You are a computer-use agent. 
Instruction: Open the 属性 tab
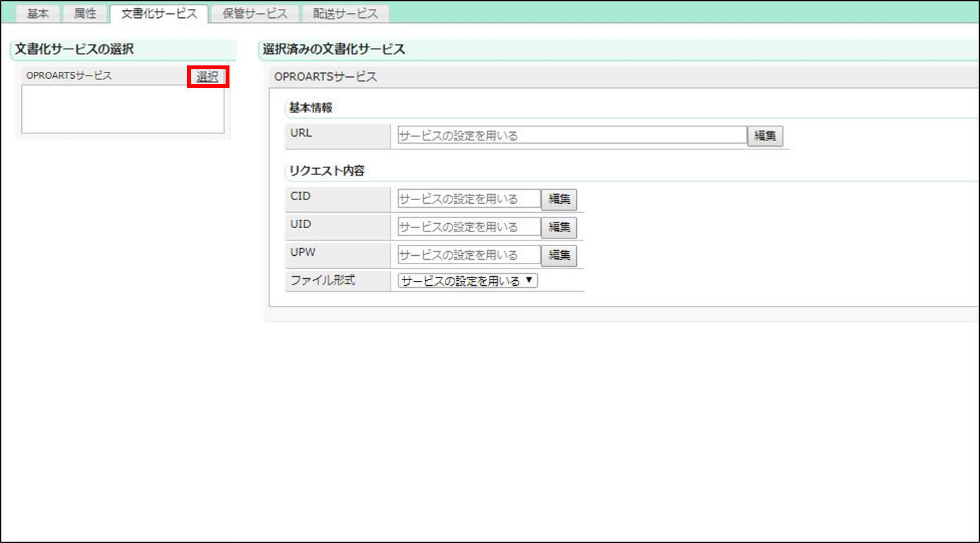click(85, 13)
